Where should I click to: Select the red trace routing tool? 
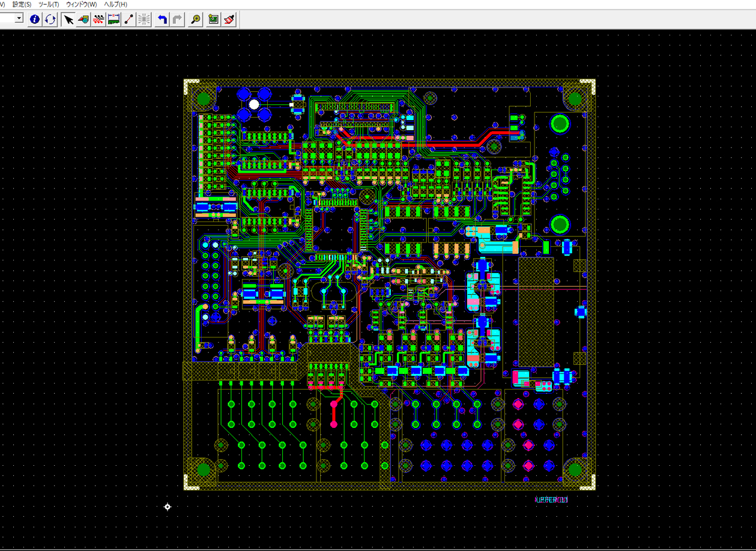pyautogui.click(x=99, y=19)
